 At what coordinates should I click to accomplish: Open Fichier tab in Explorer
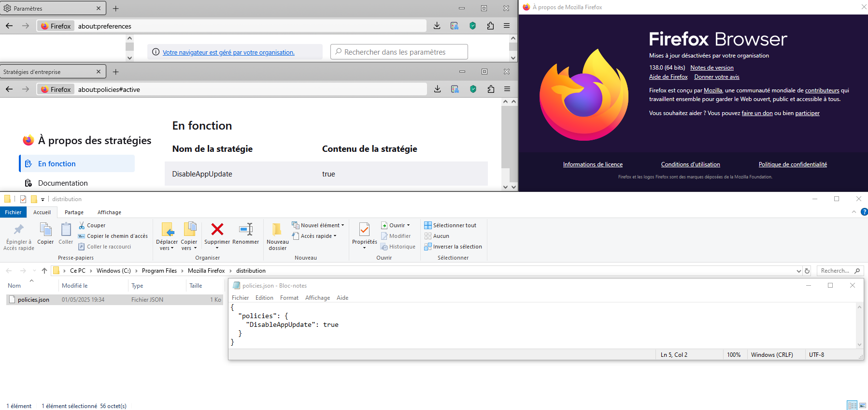[x=13, y=212]
